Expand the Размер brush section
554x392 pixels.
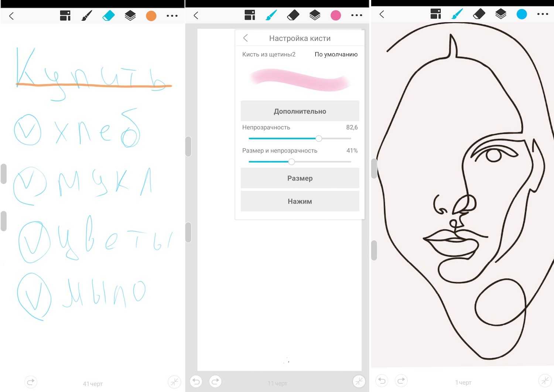300,178
